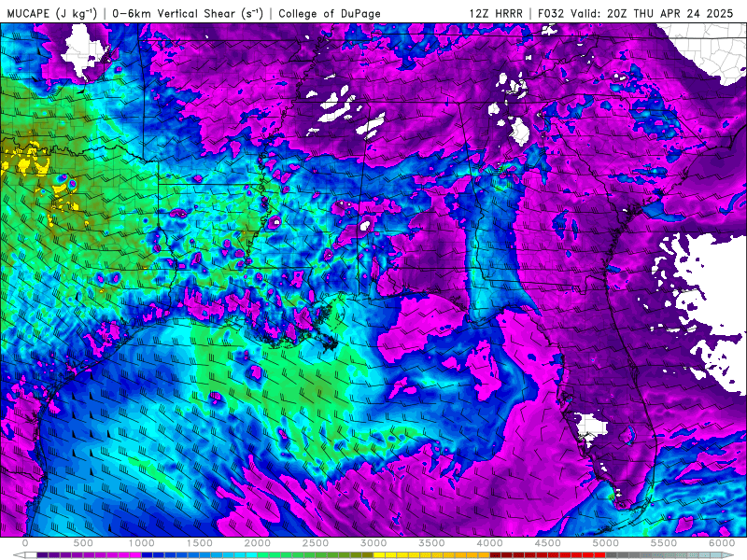Viewport: 747px width, 560px height.
Task: Select the 4000 colorbar tick label
Action: coord(489,543)
